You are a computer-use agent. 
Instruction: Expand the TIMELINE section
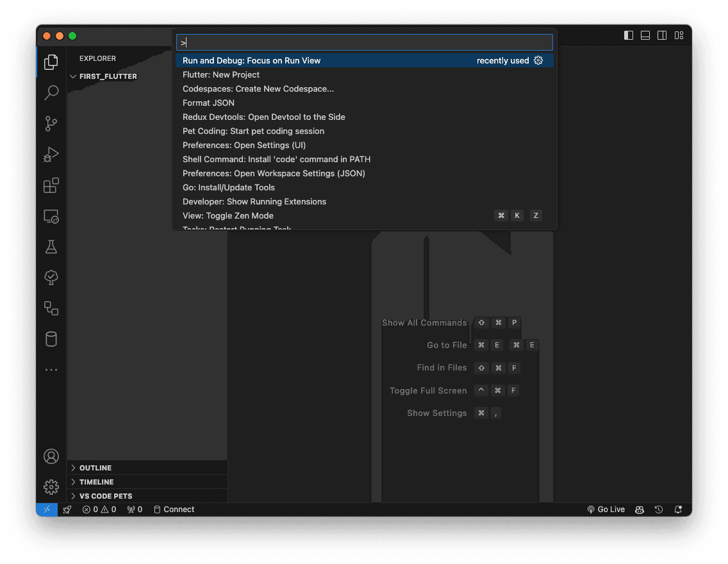96,482
